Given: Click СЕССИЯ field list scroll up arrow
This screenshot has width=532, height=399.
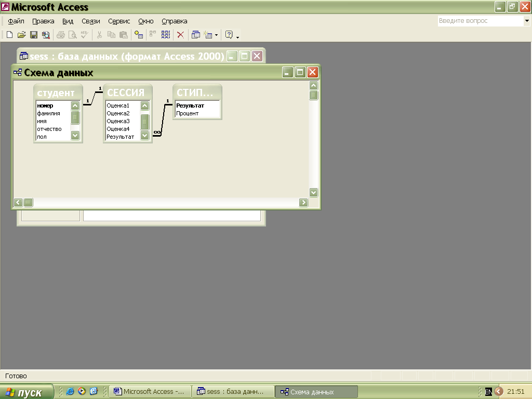Looking at the screenshot, I should [144, 105].
